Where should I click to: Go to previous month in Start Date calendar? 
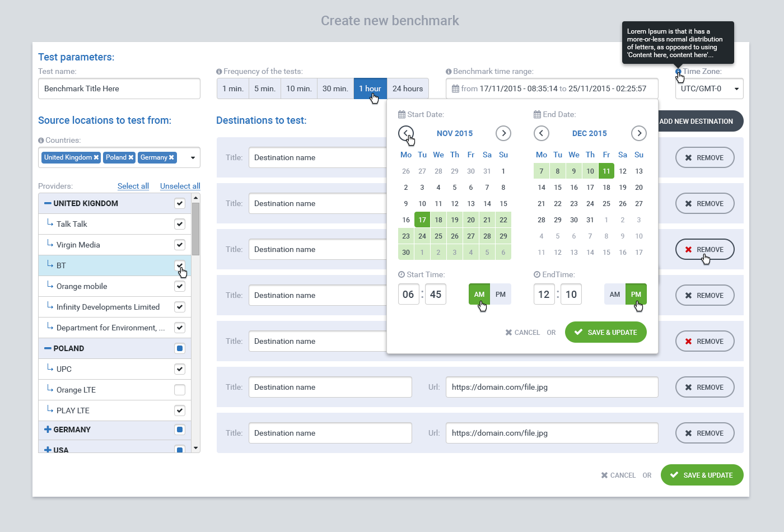tap(405, 133)
